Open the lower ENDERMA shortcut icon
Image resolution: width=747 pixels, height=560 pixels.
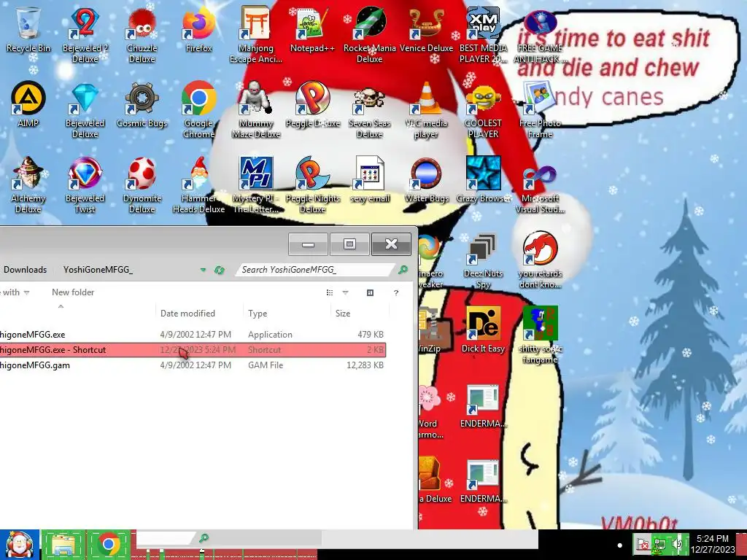coord(483,481)
